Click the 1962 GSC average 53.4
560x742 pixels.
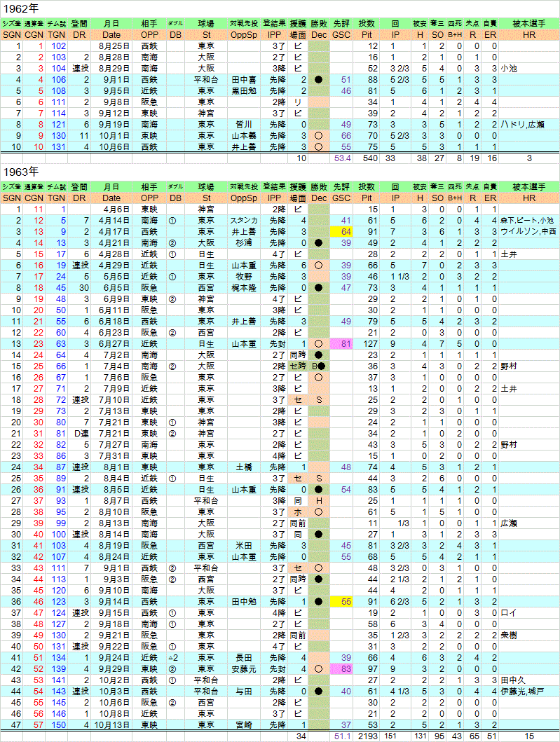342,158
